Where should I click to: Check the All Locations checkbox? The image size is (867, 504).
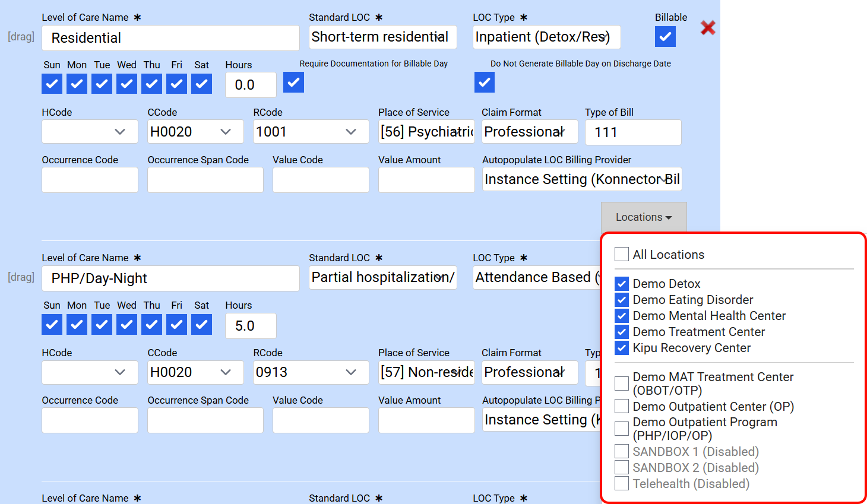click(x=622, y=254)
